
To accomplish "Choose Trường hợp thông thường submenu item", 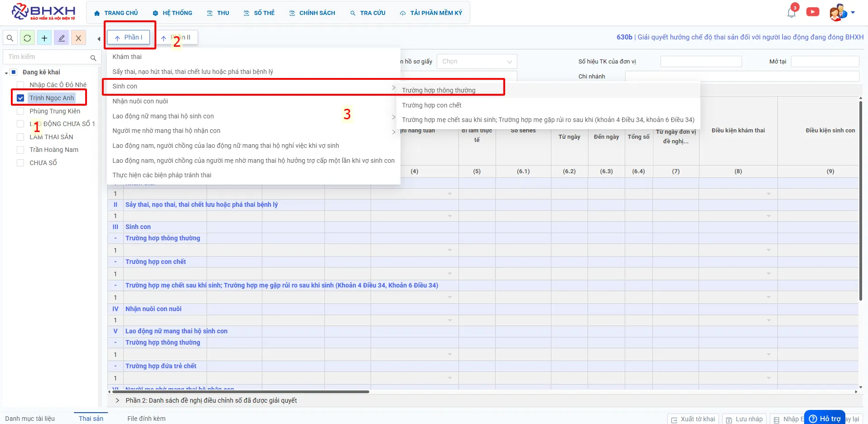I will coord(548,90).
